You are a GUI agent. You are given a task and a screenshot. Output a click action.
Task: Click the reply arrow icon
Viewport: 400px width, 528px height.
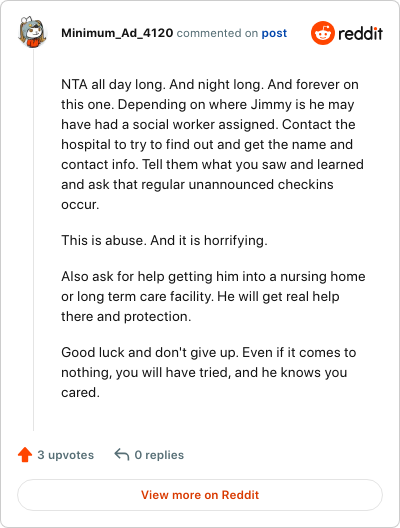(x=122, y=455)
